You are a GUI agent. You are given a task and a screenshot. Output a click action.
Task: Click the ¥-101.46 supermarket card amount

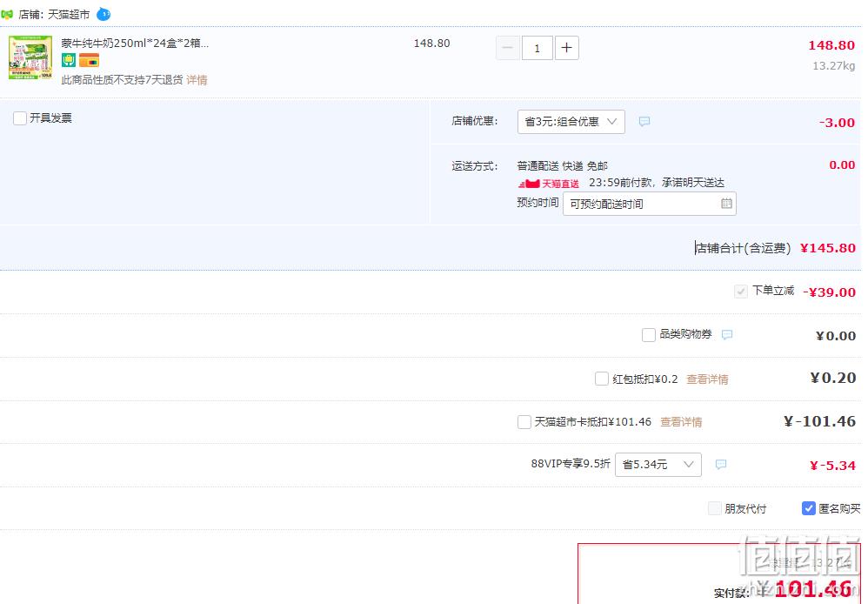(820, 422)
